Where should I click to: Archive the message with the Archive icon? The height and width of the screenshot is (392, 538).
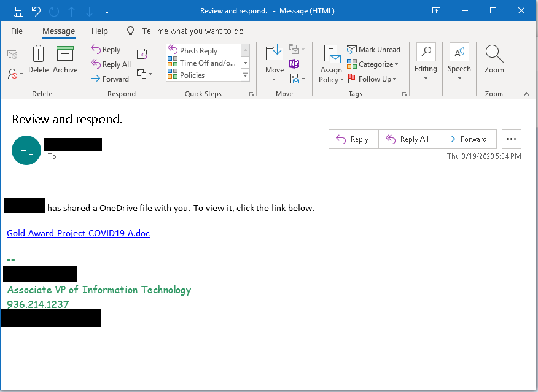pyautogui.click(x=65, y=60)
